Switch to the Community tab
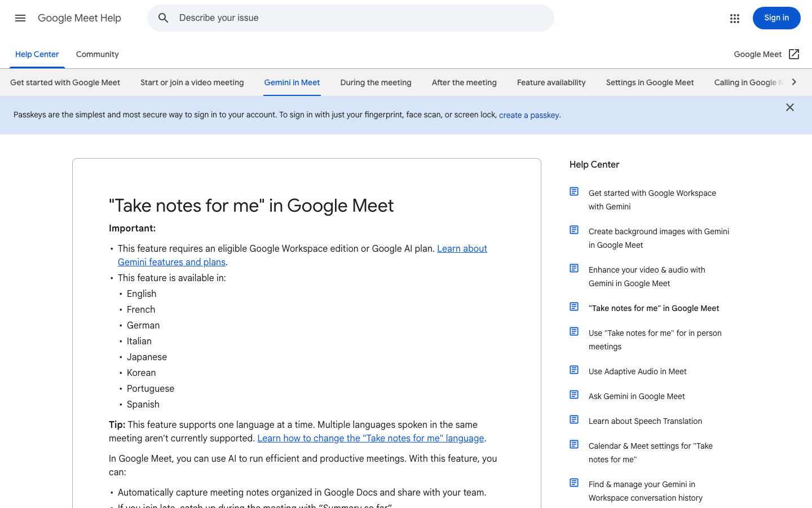Image resolution: width=812 pixels, height=508 pixels. pyautogui.click(x=98, y=54)
